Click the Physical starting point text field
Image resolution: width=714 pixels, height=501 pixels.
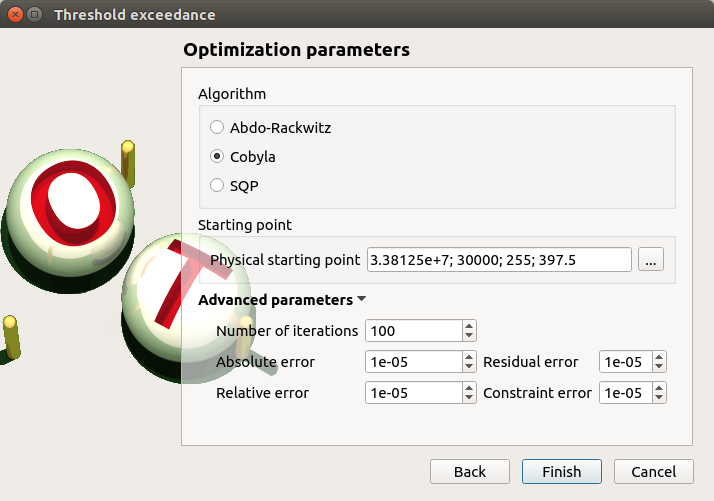[x=499, y=260]
